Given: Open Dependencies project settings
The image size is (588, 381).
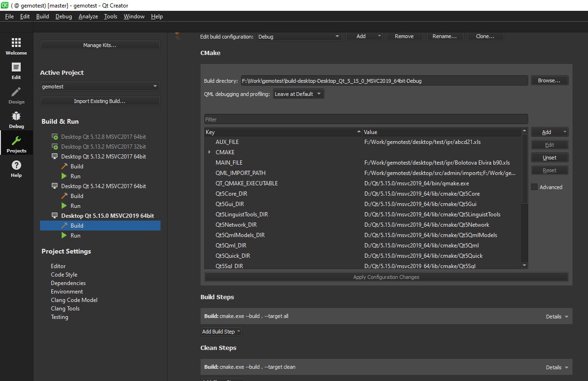Looking at the screenshot, I should click(68, 283).
